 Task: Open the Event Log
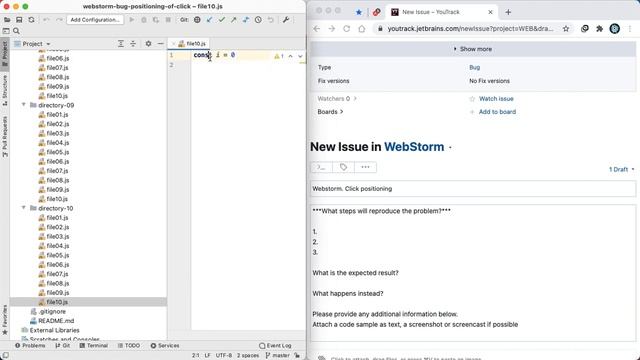pyautogui.click(x=276, y=345)
